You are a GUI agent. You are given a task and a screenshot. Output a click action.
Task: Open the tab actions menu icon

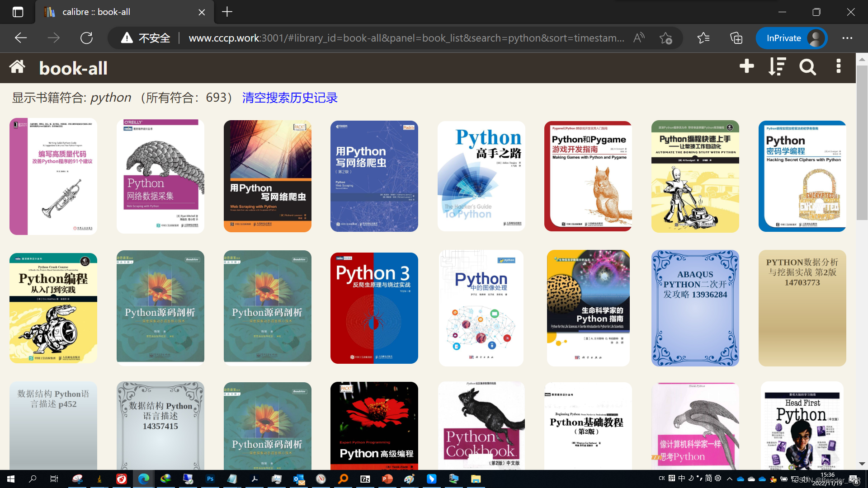point(18,12)
